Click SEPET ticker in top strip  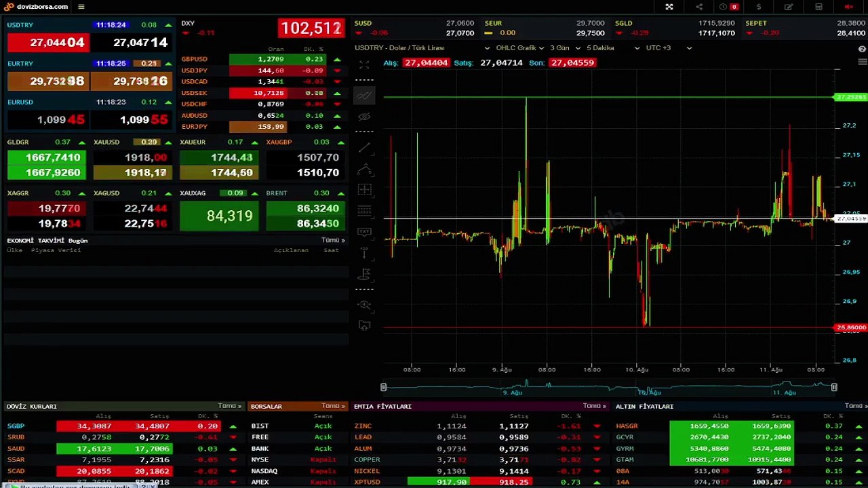[x=805, y=28]
